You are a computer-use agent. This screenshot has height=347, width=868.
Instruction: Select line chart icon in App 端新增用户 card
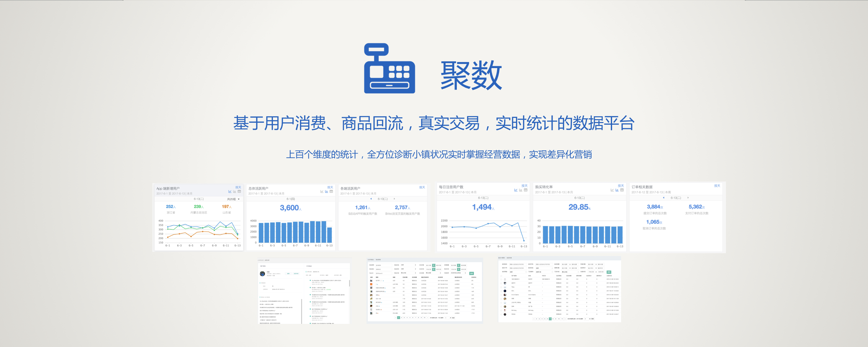click(230, 191)
